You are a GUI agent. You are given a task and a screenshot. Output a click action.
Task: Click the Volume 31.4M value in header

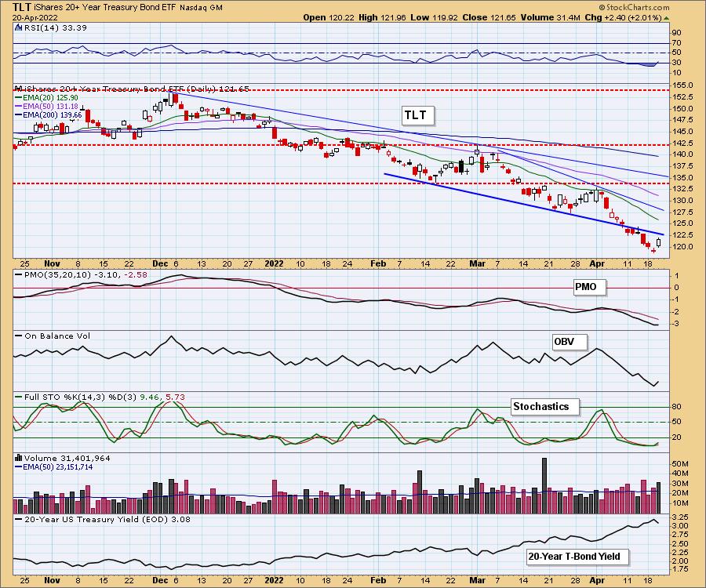point(550,17)
